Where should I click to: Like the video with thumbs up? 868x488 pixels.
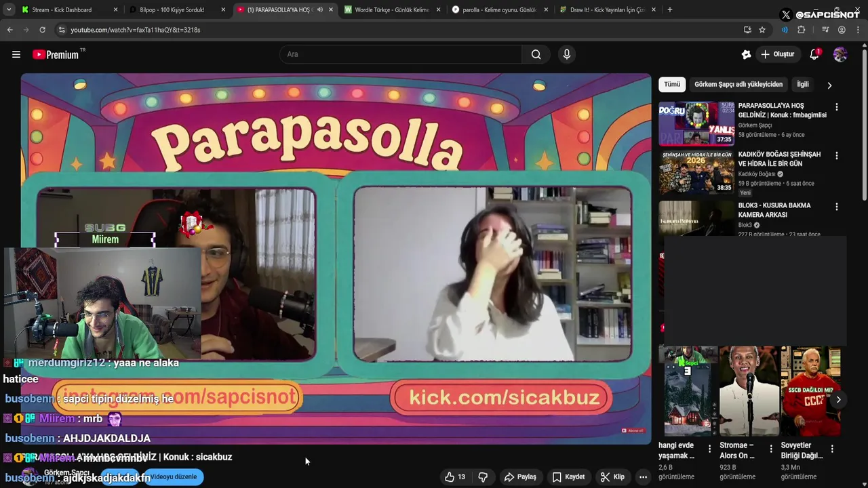point(455,477)
